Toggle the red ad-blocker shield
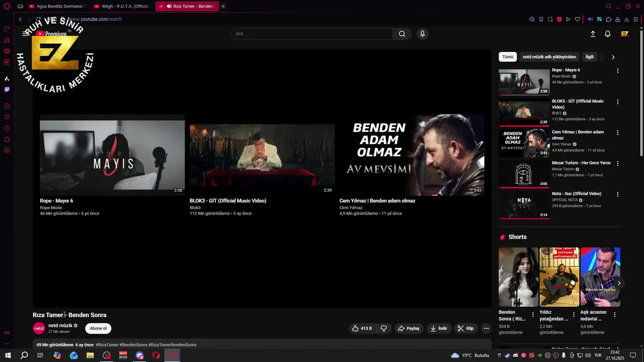This screenshot has width=644, height=362. pyautogui.click(x=559, y=19)
